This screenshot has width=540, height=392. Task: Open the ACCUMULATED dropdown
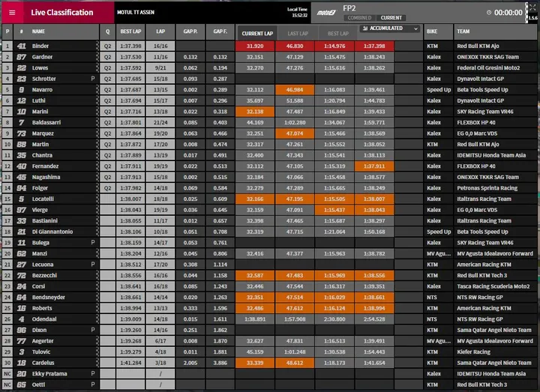390,28
